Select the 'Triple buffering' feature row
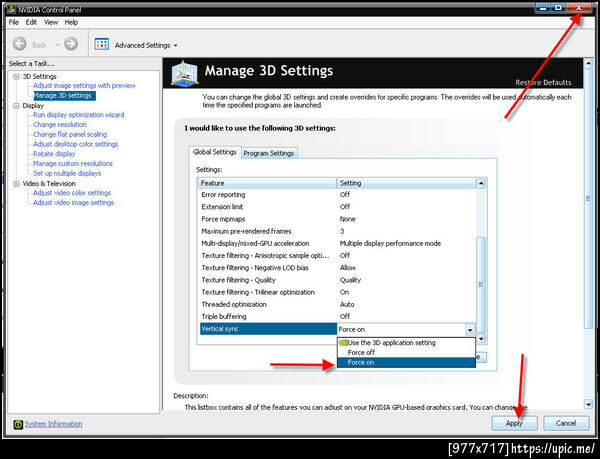The height and width of the screenshot is (459, 600). pos(338,317)
